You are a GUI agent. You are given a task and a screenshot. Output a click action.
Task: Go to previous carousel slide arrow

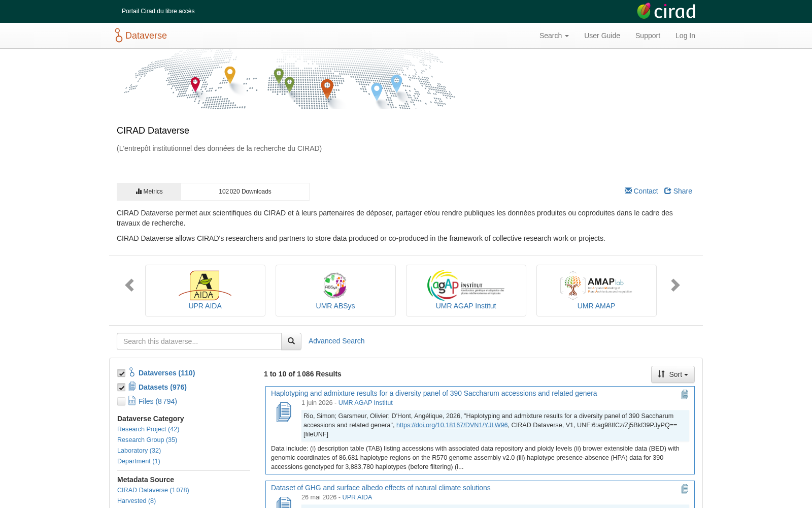(x=129, y=285)
